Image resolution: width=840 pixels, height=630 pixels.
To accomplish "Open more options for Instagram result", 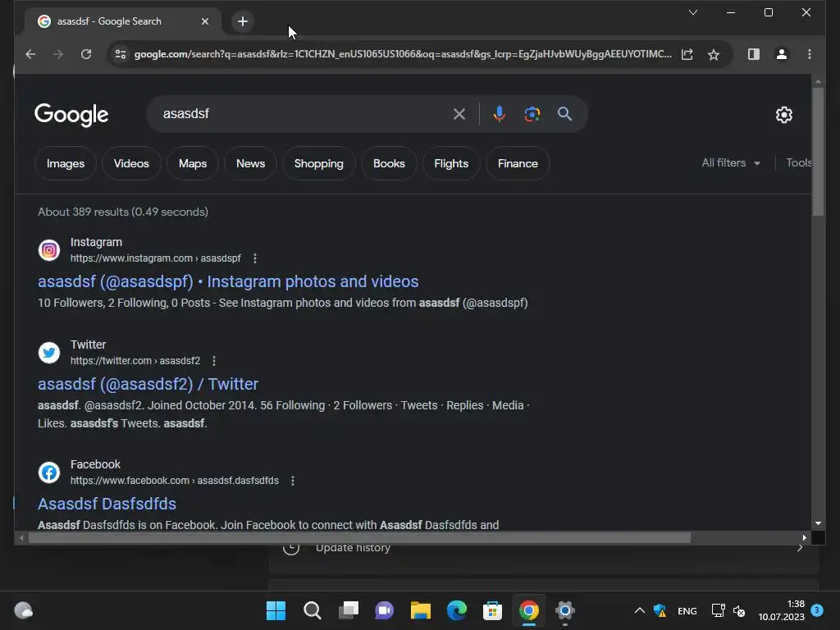I will coord(255,258).
